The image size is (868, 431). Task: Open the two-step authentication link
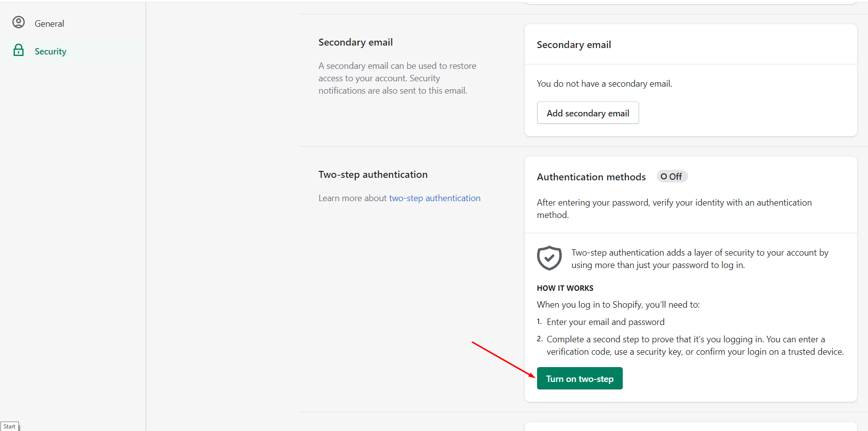(434, 198)
